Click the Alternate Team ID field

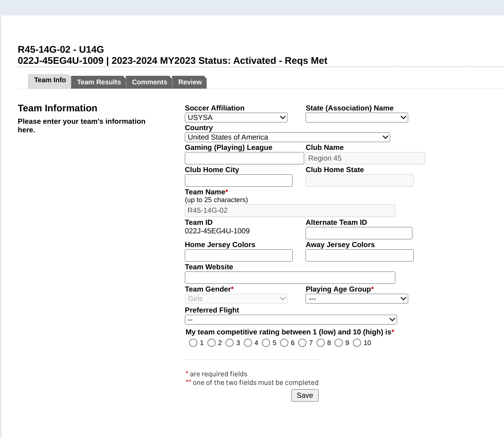[359, 233]
